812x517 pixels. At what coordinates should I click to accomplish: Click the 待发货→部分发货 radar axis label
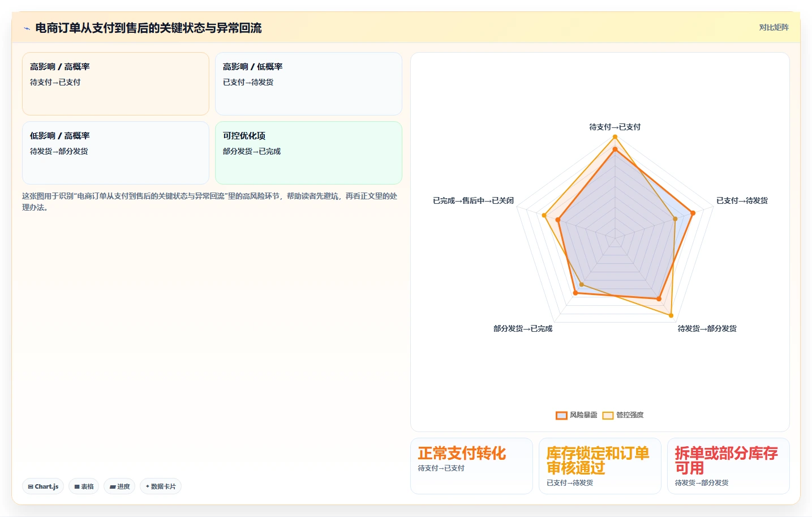click(707, 328)
